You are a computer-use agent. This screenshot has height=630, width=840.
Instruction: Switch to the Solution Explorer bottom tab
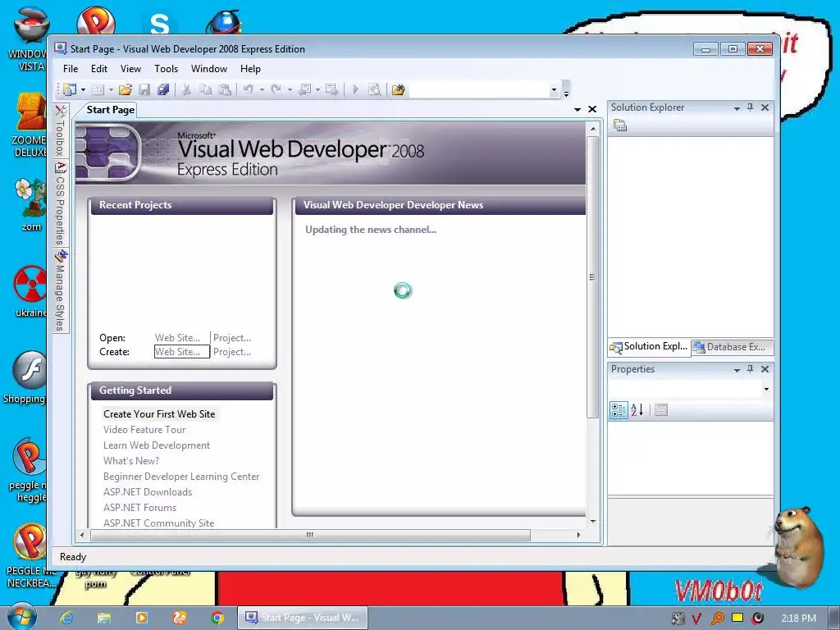coord(649,347)
